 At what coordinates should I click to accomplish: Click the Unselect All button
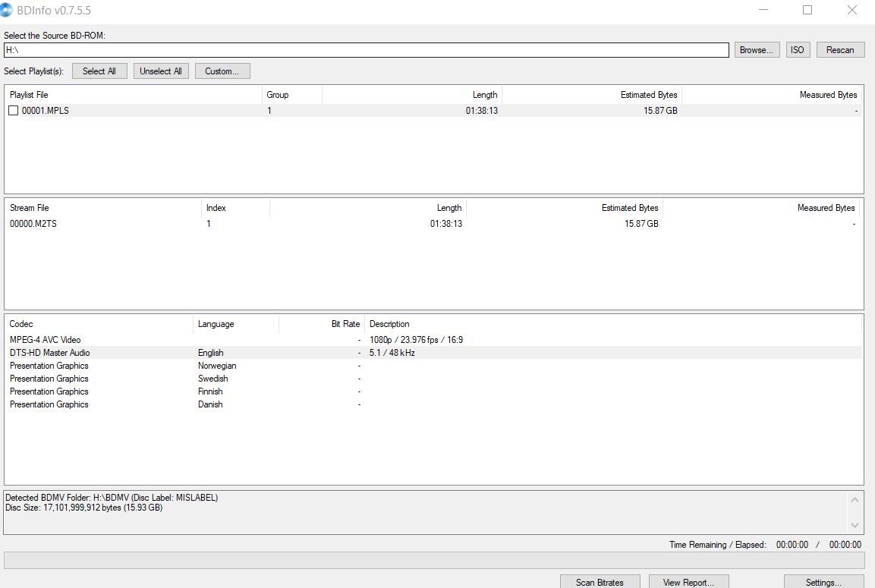[x=161, y=71]
